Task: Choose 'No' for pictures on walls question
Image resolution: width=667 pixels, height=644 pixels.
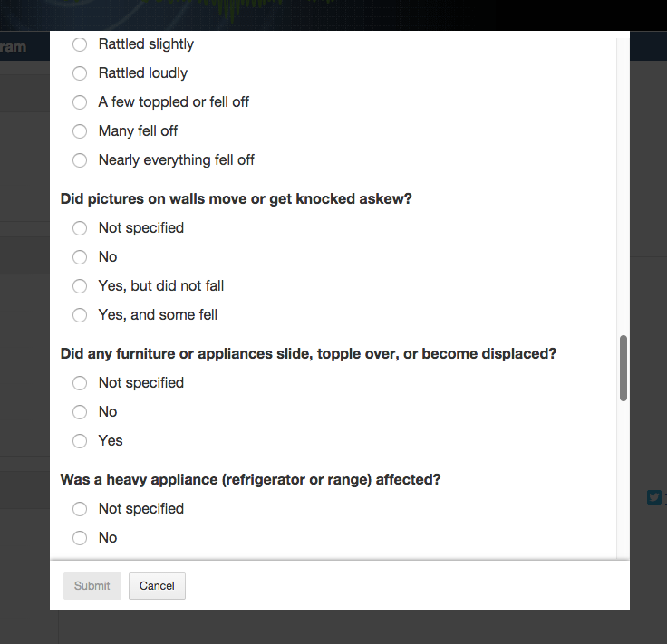Action: coord(80,257)
